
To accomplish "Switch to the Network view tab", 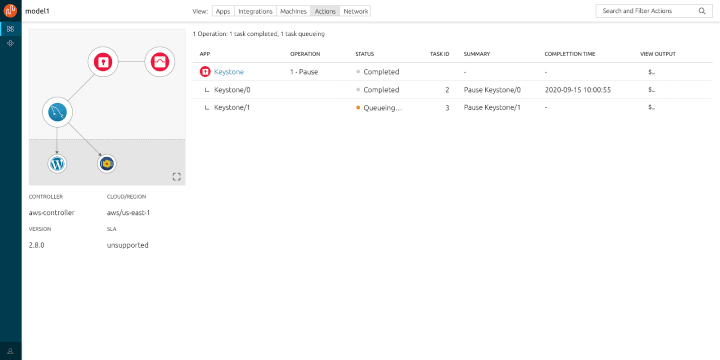I will point(355,11).
